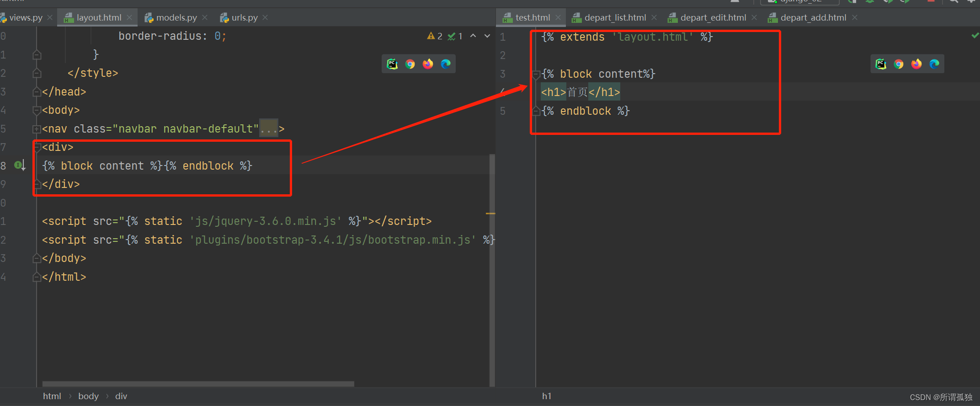Click the typo check count indicator
The width and height of the screenshot is (980, 406).
(x=455, y=36)
